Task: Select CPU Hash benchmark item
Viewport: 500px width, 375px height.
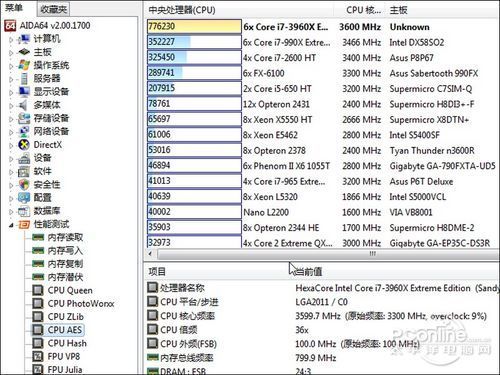Action: click(67, 343)
